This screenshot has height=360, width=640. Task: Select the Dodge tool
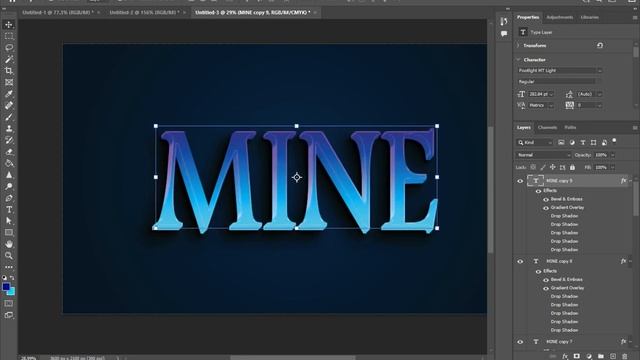pyautogui.click(x=9, y=187)
